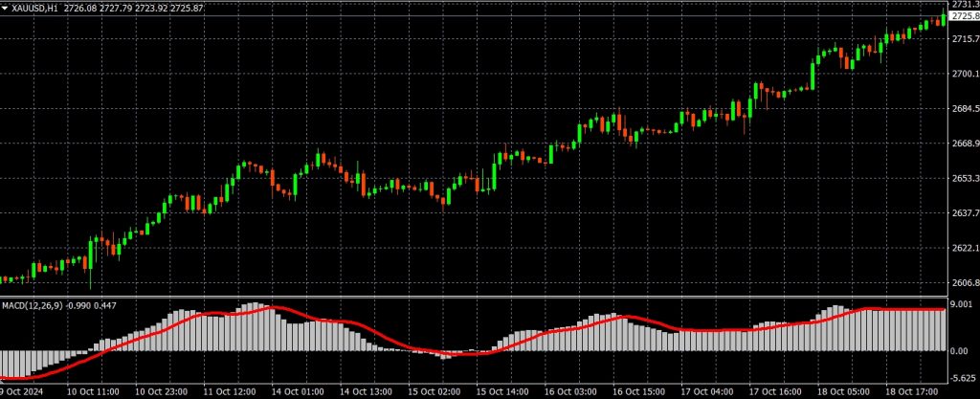Click the 2653.3 price scale label
Image resolution: width=980 pixels, height=399 pixels.
(x=964, y=179)
